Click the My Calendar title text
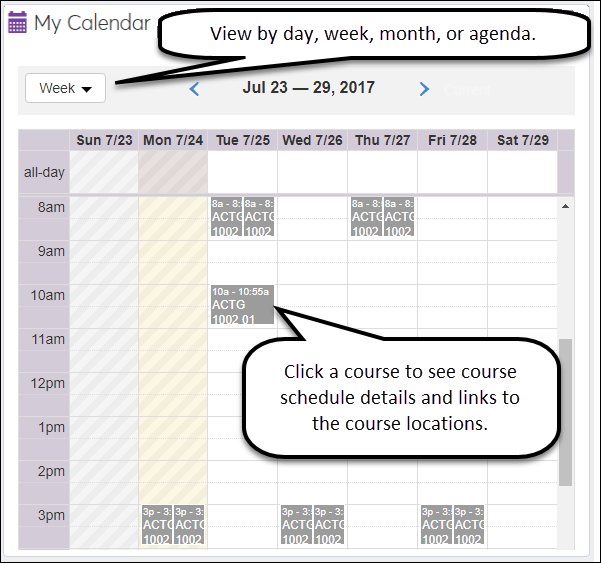 pos(92,23)
